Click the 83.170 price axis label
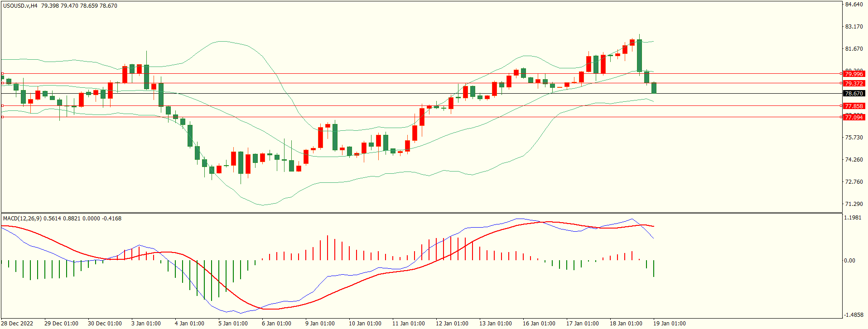This screenshot has height=329, width=868. pyautogui.click(x=854, y=27)
